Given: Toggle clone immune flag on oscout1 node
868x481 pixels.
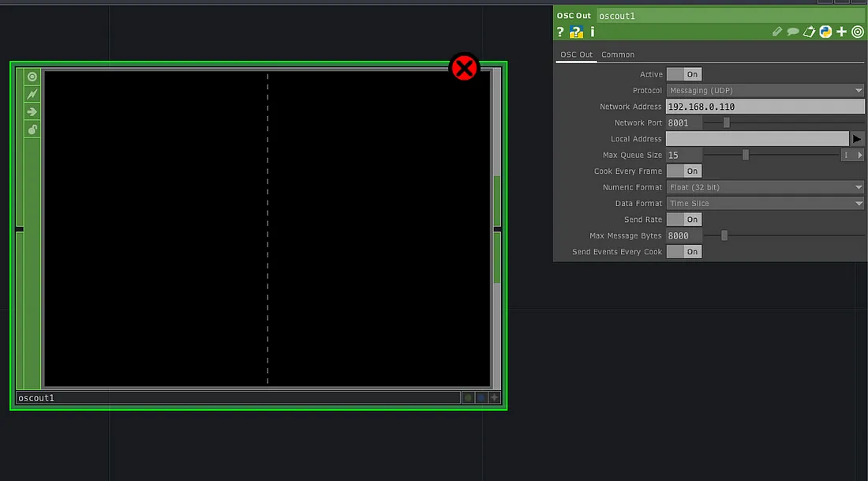Looking at the screenshot, I should click(x=32, y=94).
